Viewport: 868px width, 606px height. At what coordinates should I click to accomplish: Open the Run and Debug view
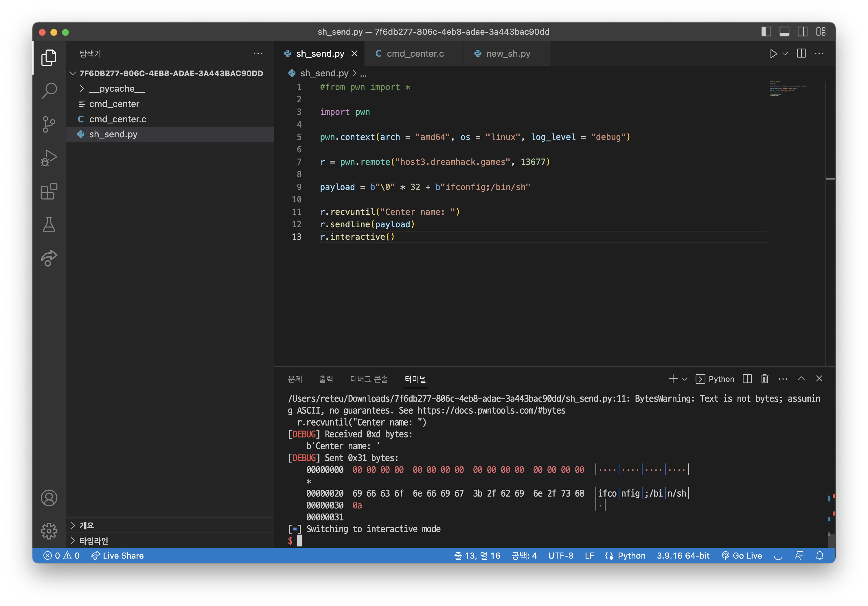click(49, 158)
